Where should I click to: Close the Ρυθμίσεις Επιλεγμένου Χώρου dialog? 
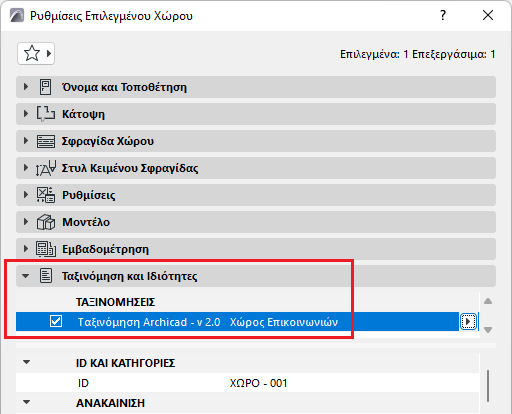pyautogui.click(x=488, y=15)
